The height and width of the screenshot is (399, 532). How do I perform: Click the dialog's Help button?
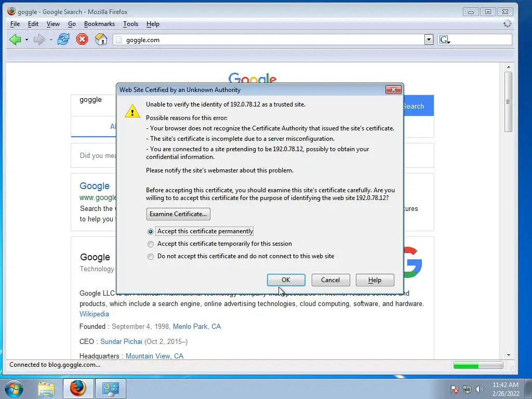pos(375,280)
